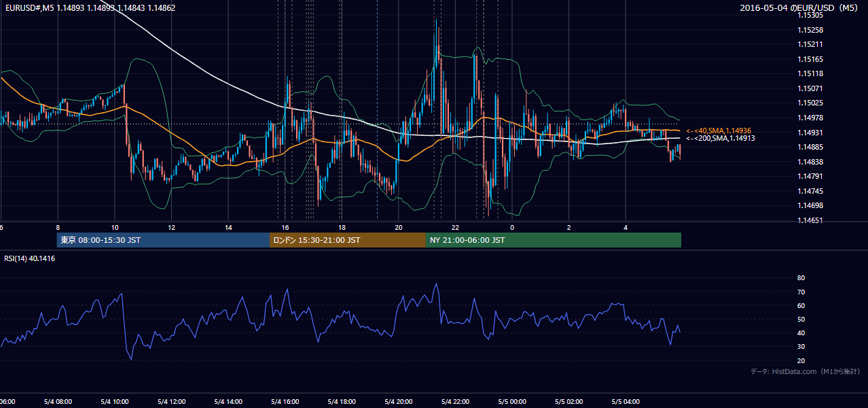Screen dimensions: 868x408
Task: Click bottom time label 5/5 02:00
Action: tap(569, 402)
